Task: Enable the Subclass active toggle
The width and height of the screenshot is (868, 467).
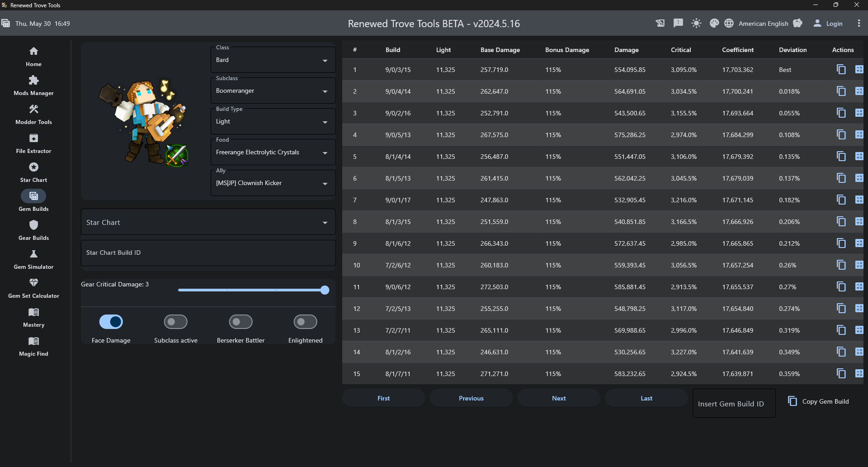Action: click(176, 322)
